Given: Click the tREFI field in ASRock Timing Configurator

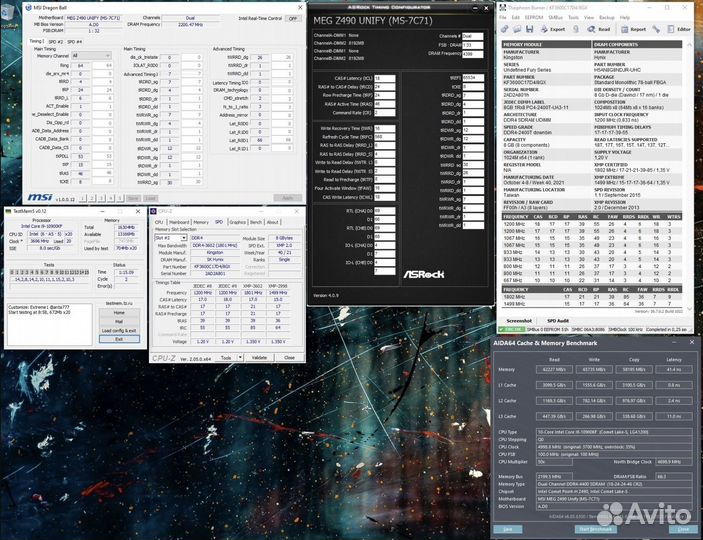Looking at the screenshot, I should (473, 78).
